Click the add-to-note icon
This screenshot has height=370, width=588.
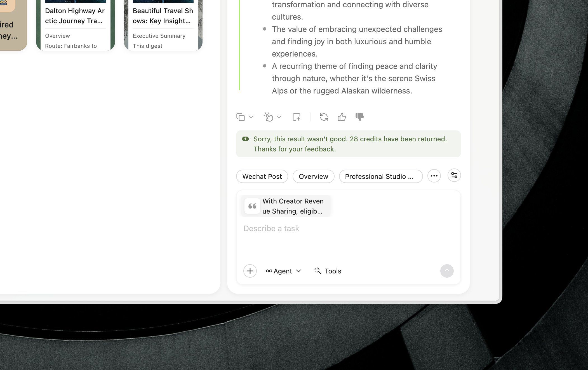click(x=297, y=117)
